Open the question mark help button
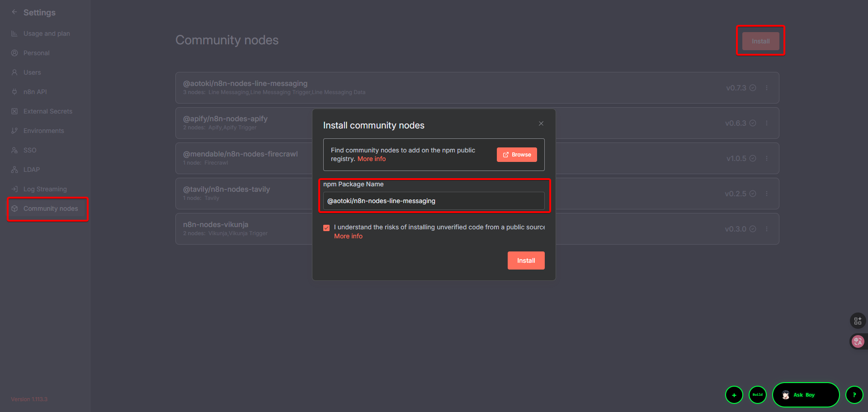Image resolution: width=868 pixels, height=412 pixels. (x=854, y=395)
